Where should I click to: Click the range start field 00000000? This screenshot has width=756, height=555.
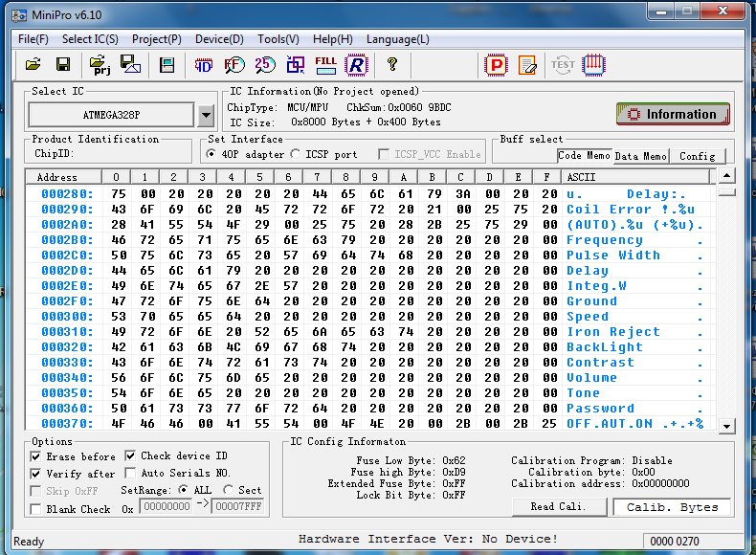point(167,506)
